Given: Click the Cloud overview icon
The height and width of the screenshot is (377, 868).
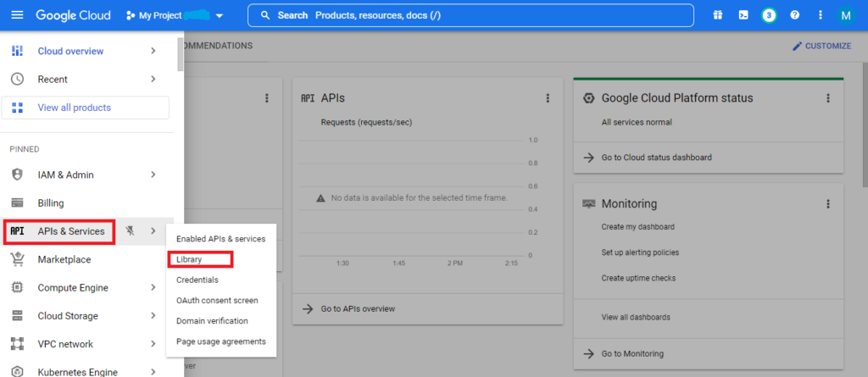Looking at the screenshot, I should [17, 51].
